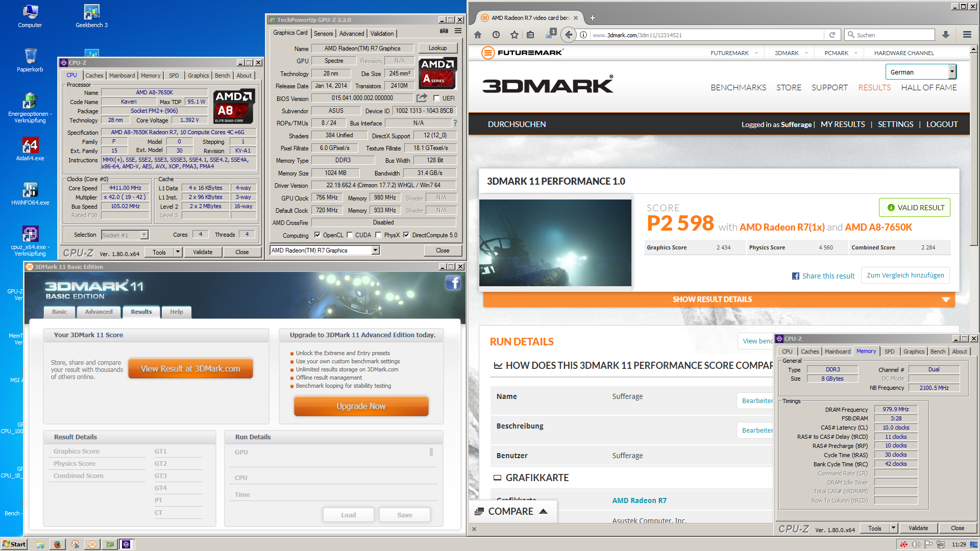Image resolution: width=980 pixels, height=551 pixels.
Task: Switch to Sensors tab in GPU-Z
Action: pos(323,34)
